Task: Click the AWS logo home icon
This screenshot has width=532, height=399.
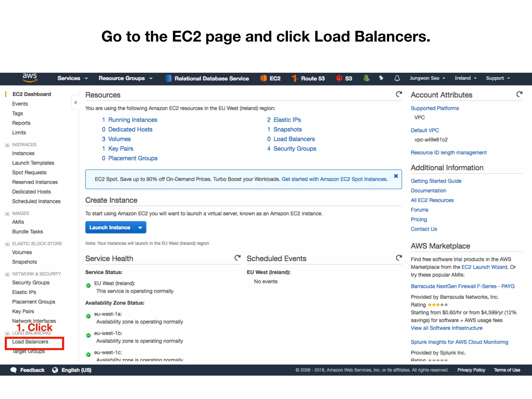Action: (30, 78)
